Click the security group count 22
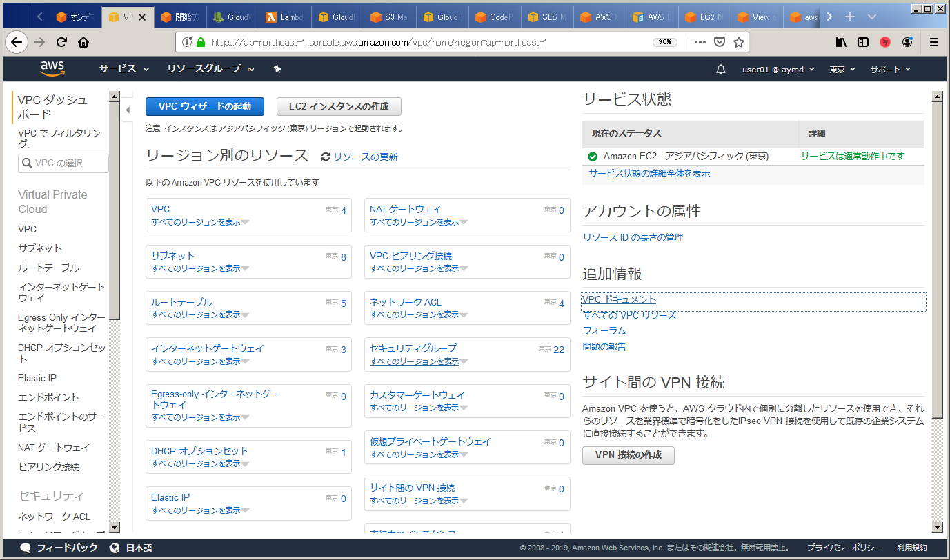The height and width of the screenshot is (560, 950). click(x=559, y=350)
